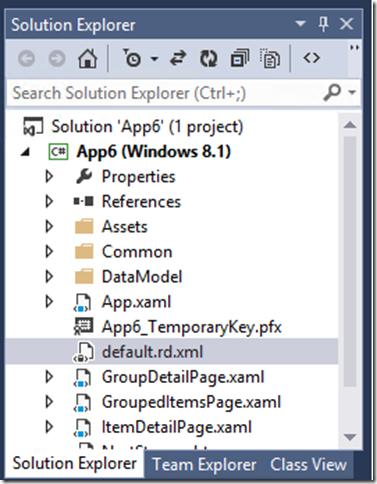This screenshot has width=377, height=484.
Task: Refresh the Solution Explorer
Action: point(209,59)
